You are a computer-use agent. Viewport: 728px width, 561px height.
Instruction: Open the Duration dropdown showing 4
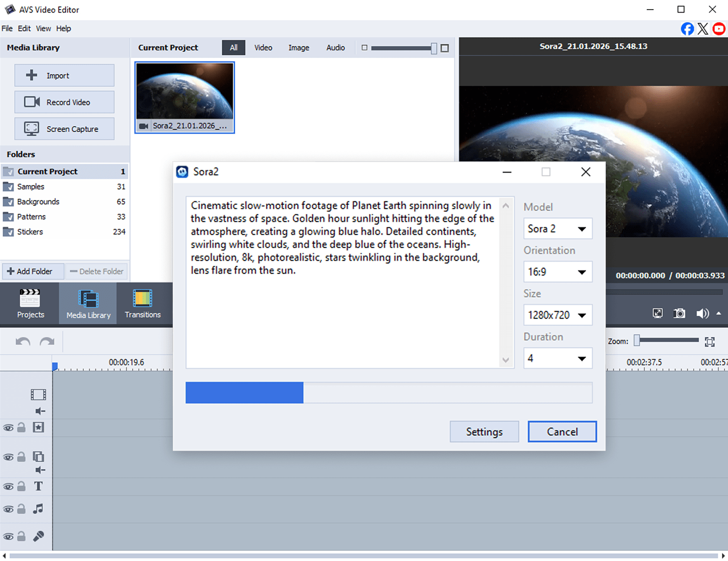click(558, 358)
